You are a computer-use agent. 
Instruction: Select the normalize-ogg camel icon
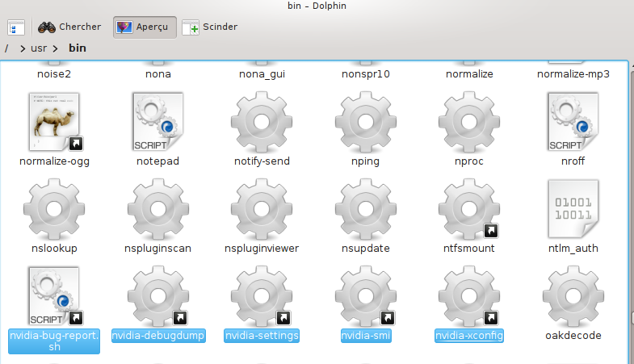pyautogui.click(x=54, y=122)
